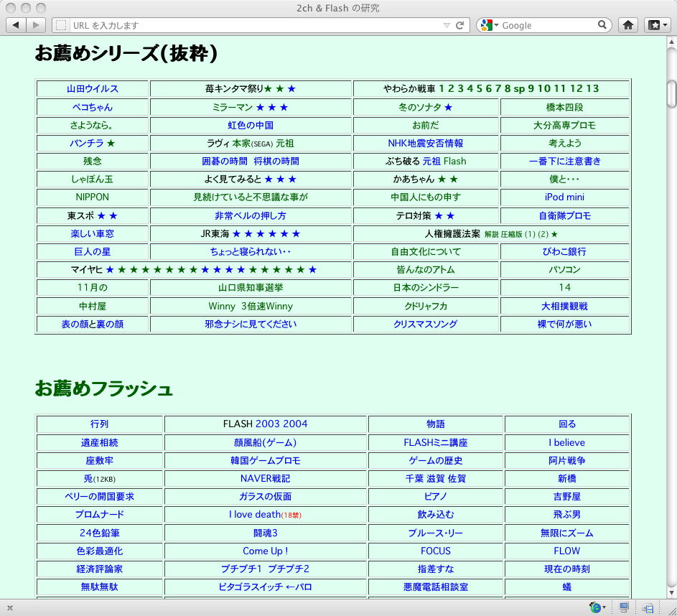Go forward with the forward arrow button

(x=36, y=25)
